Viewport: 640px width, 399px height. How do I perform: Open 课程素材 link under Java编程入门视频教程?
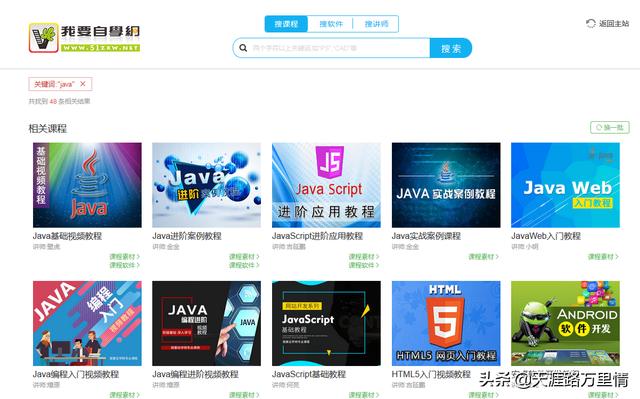(124, 395)
